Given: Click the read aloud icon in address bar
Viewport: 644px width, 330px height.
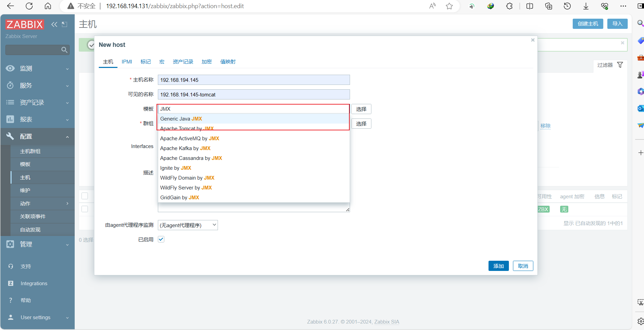Looking at the screenshot, I should click(432, 6).
